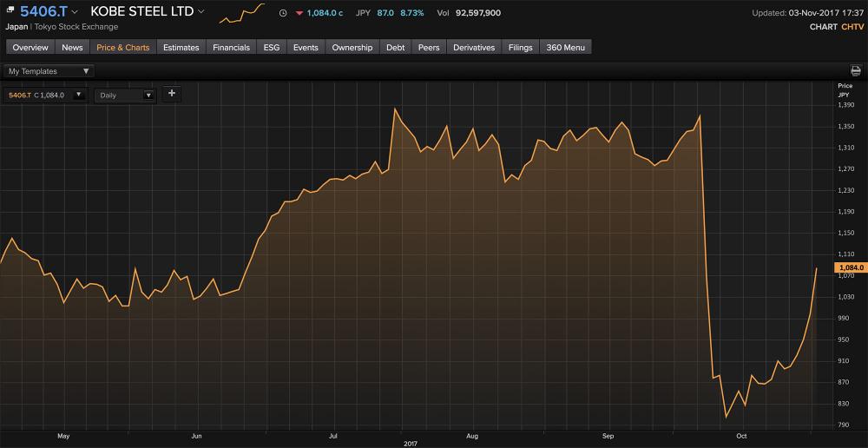Click the Japan country label
This screenshot has height=448, width=868.
point(16,27)
